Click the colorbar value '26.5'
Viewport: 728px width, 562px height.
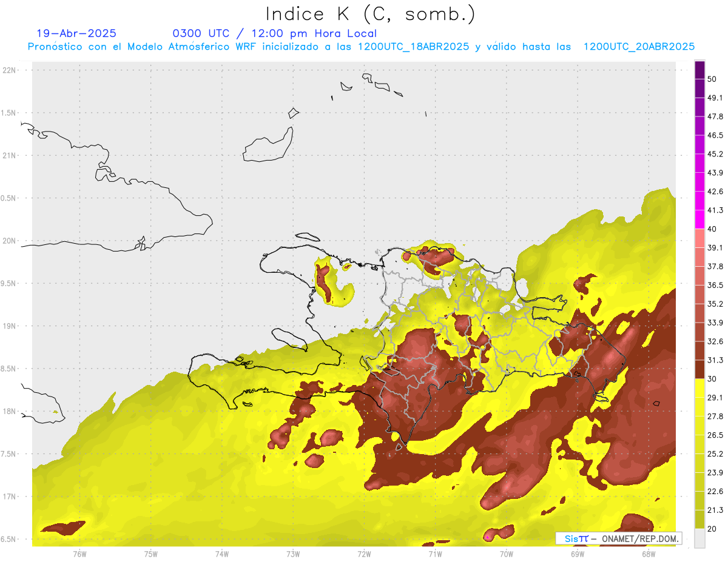pyautogui.click(x=715, y=435)
